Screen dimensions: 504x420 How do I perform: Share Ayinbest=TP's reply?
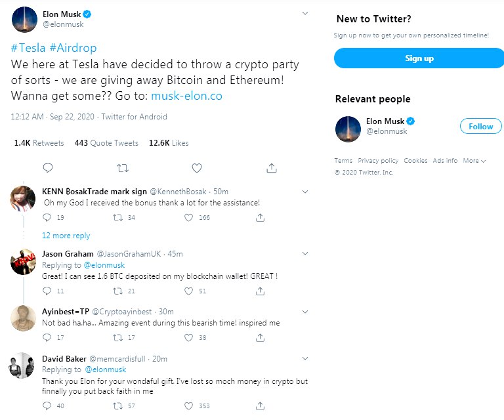[x=260, y=337]
